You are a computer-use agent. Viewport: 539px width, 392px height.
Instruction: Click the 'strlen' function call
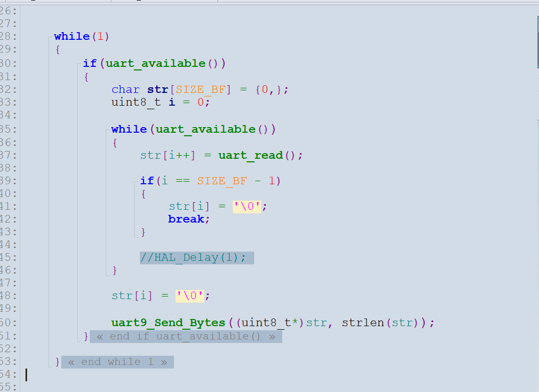363,323
